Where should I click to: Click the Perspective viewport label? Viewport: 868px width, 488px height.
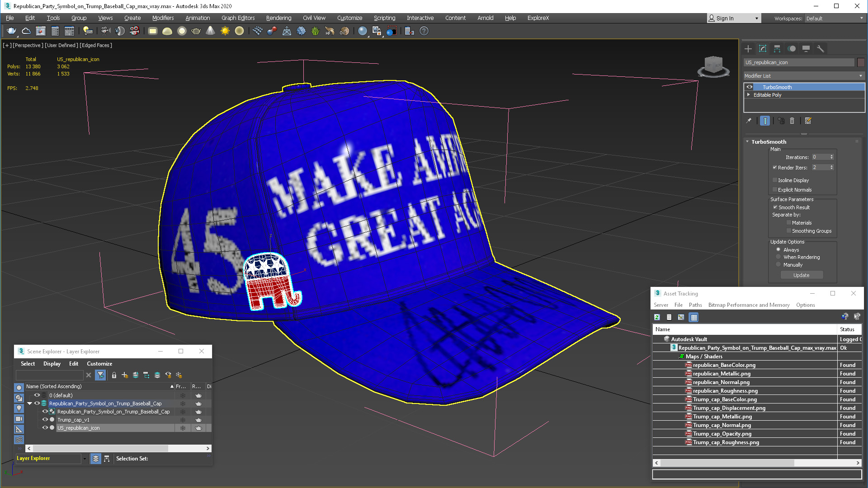tap(28, 45)
